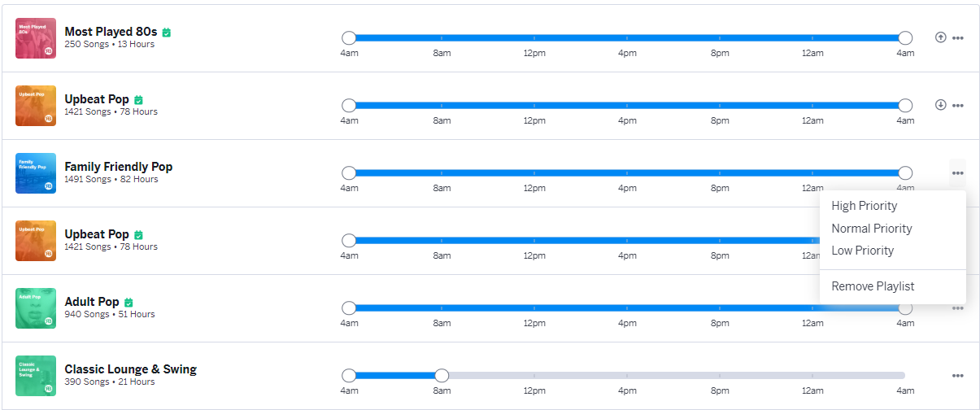The height and width of the screenshot is (410, 980).
Task: Set playlist to Normal Priority
Action: pyautogui.click(x=871, y=229)
